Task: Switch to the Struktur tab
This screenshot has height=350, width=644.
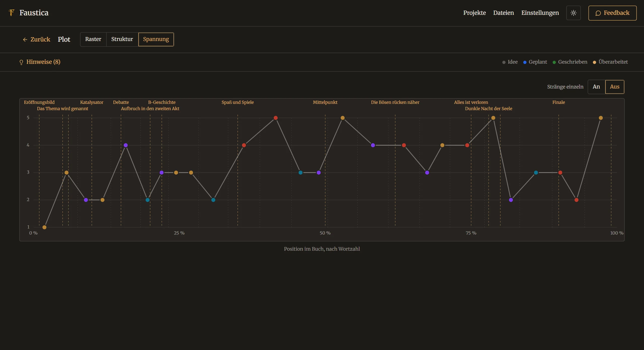Action: (122, 39)
